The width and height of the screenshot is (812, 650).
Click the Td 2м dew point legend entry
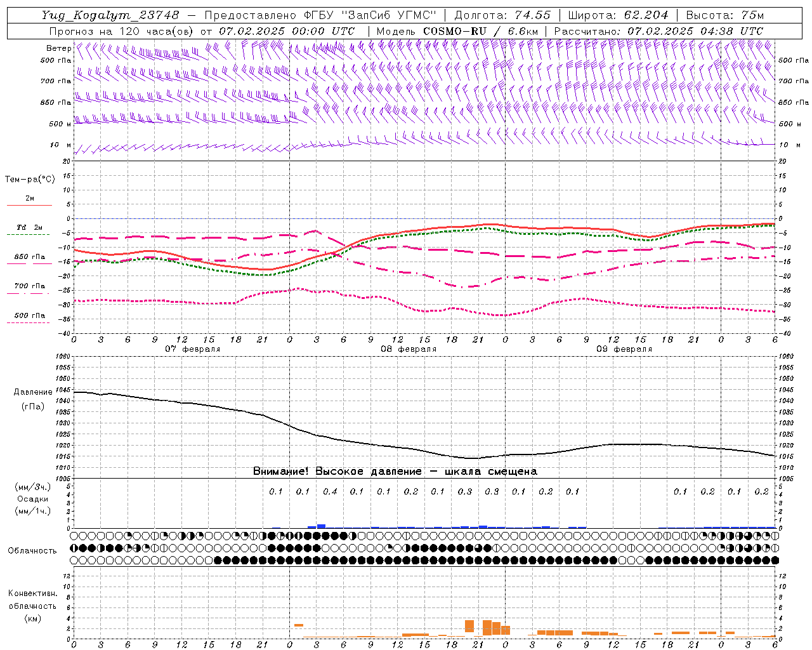coord(30,227)
